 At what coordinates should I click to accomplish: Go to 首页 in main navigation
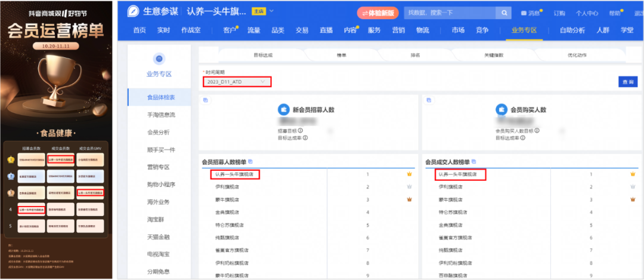tap(140, 30)
